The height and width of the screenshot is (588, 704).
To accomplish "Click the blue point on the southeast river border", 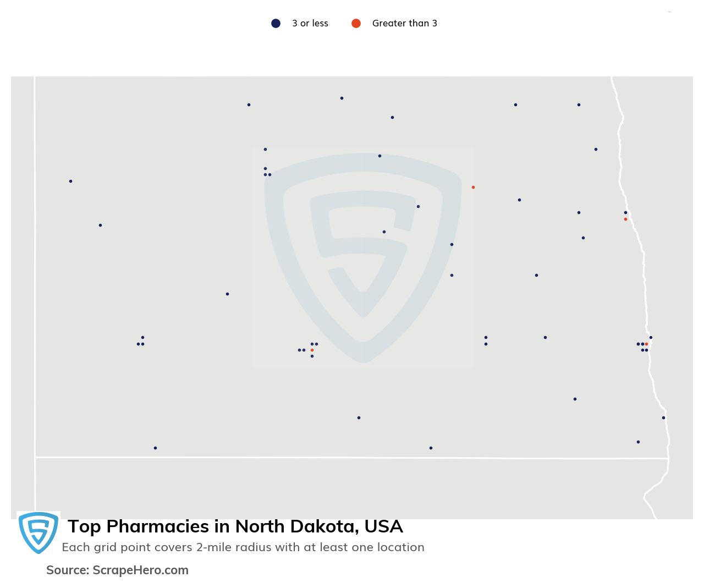I will click(663, 417).
